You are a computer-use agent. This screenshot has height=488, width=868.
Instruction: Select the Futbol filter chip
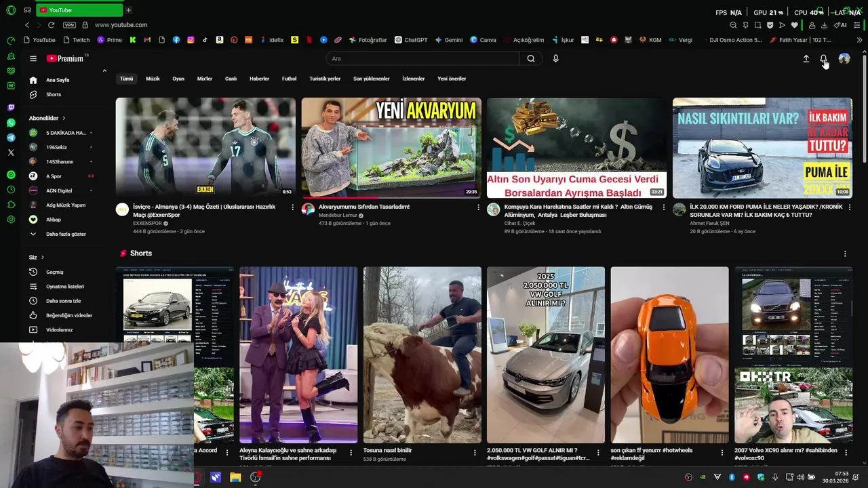(289, 79)
